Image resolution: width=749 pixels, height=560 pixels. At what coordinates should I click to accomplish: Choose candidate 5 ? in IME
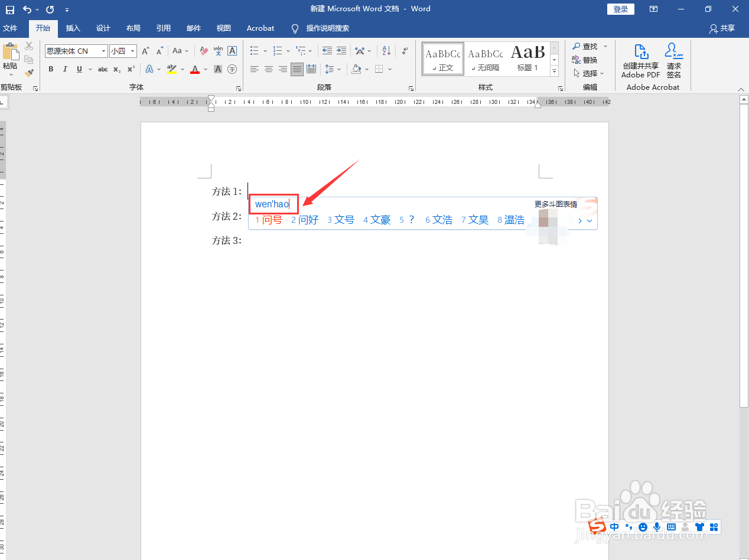tap(407, 220)
